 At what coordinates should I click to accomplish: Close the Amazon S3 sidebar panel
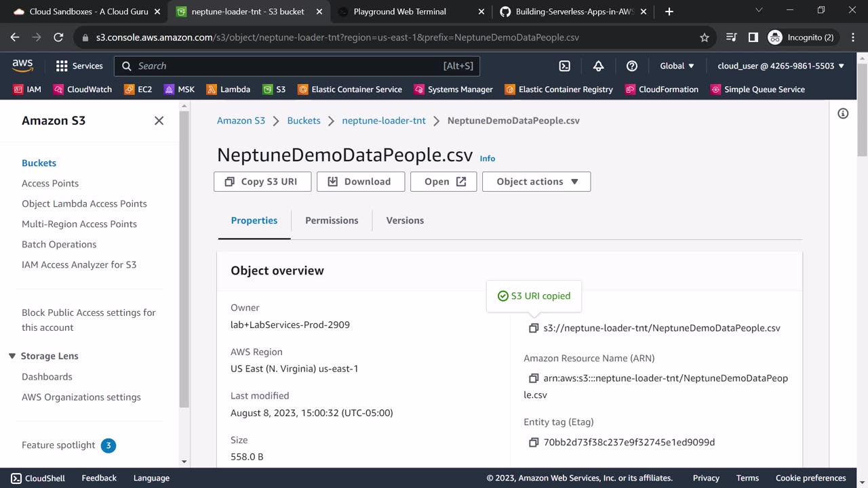[x=159, y=121]
